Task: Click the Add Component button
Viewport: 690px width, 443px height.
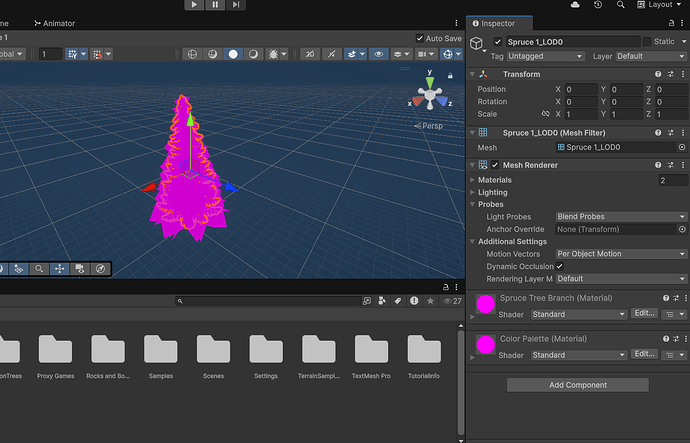Action: click(578, 385)
